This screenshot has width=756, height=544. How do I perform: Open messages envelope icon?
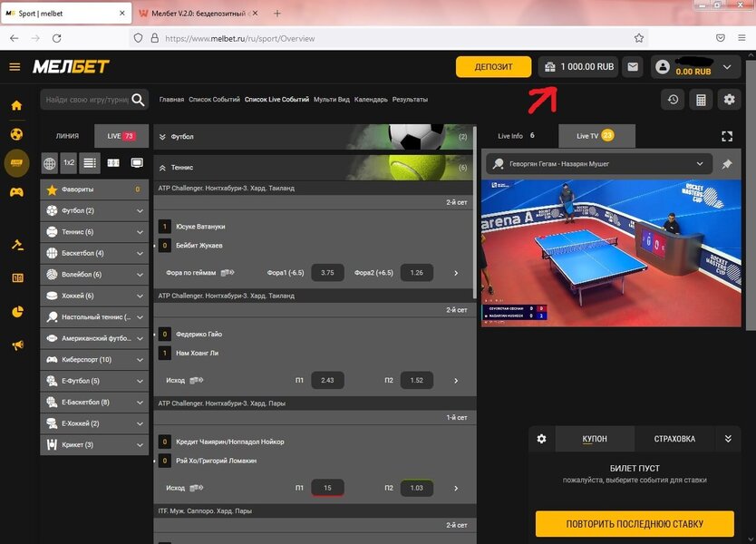tap(632, 67)
